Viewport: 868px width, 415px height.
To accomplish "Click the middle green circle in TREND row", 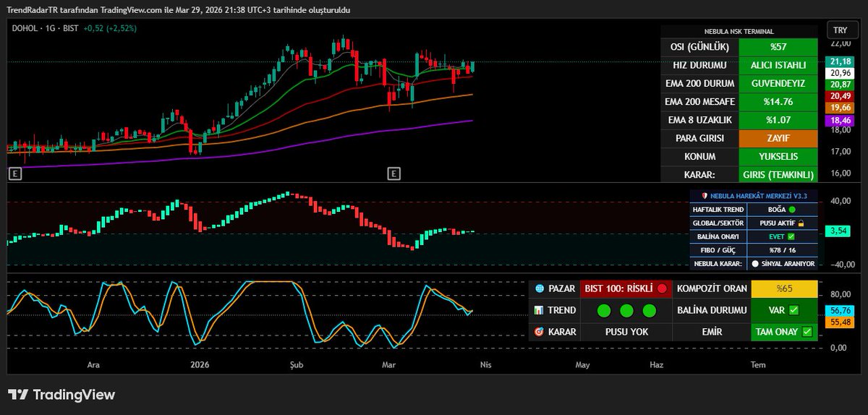I will pos(626,310).
